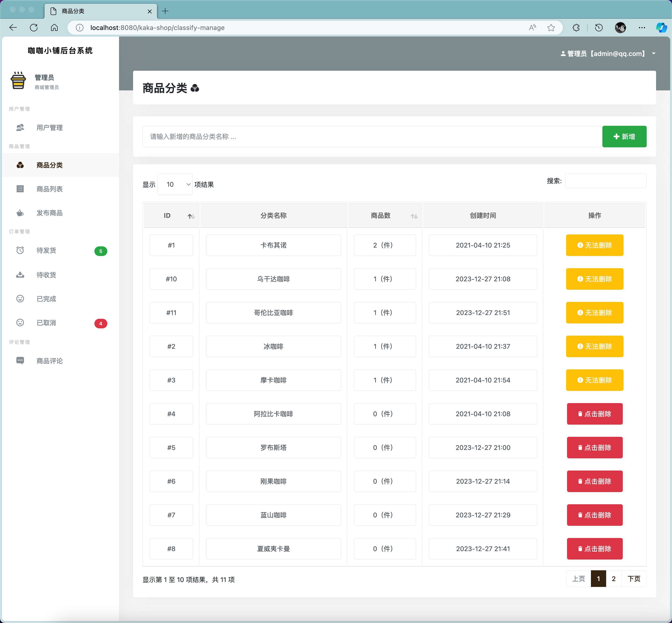The width and height of the screenshot is (672, 623).
Task: Expand the admin account dropdown arrow
Action: pos(653,53)
